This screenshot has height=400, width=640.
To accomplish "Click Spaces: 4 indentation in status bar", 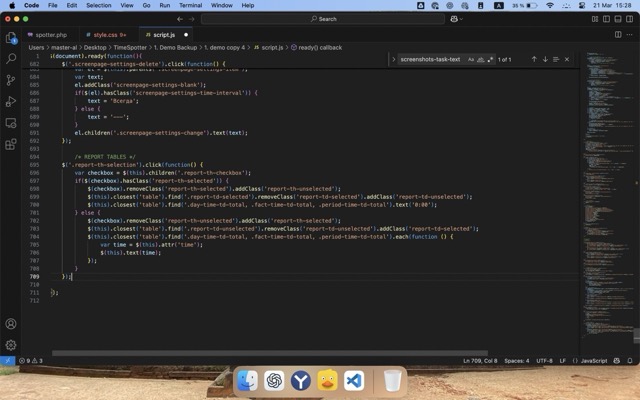I will (516, 360).
